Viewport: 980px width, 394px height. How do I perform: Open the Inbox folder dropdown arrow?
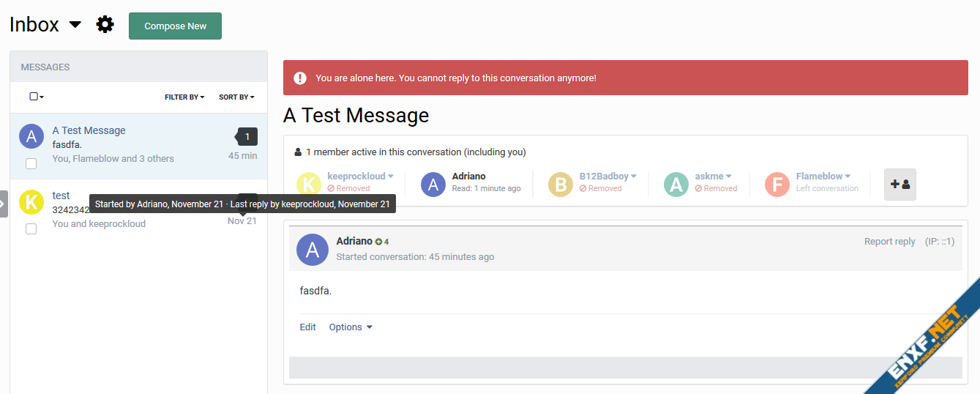75,25
